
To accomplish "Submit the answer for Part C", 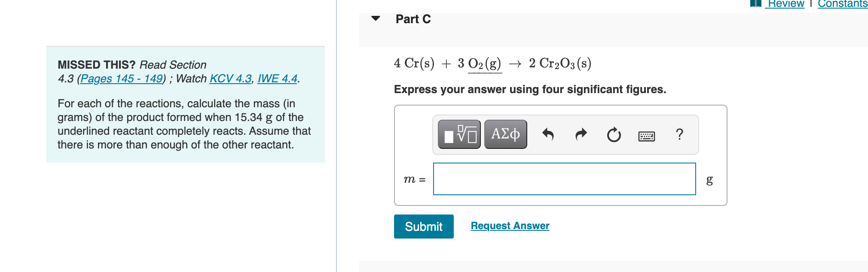I will (424, 226).
